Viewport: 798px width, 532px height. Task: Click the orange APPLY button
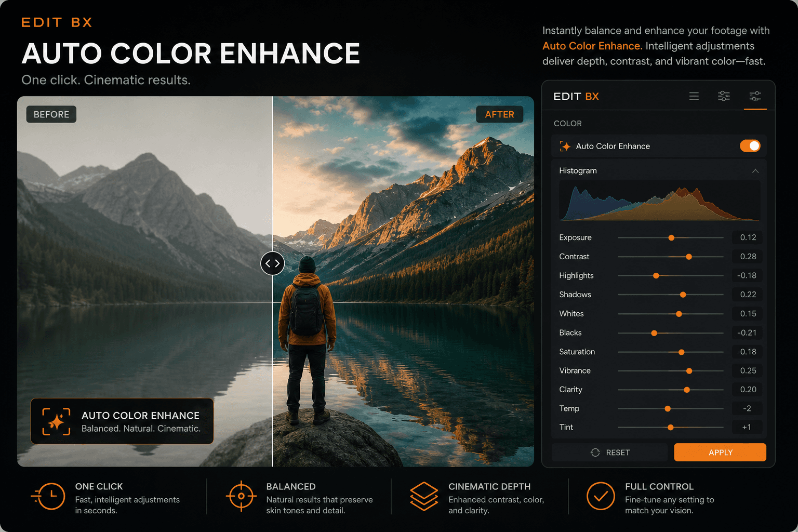720,453
